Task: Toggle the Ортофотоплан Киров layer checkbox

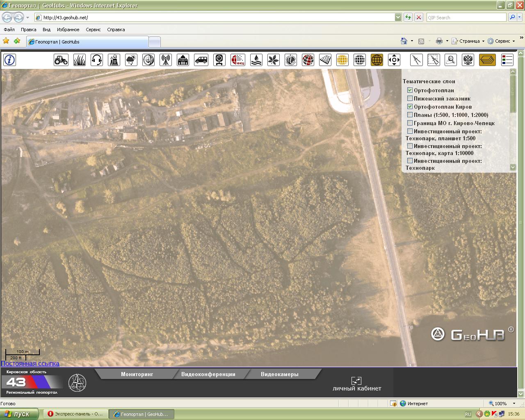Action: (410, 107)
